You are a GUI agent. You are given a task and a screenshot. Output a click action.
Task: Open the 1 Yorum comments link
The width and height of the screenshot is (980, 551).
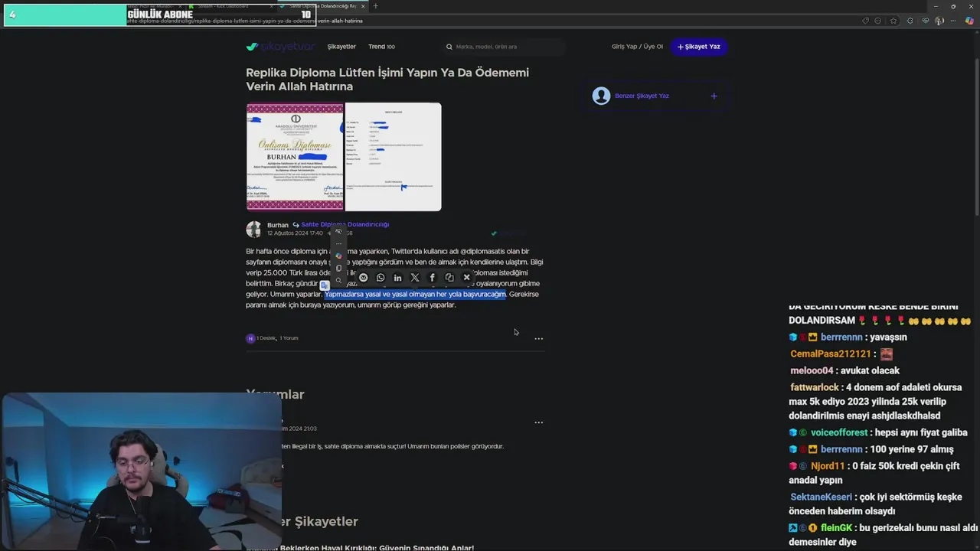289,338
